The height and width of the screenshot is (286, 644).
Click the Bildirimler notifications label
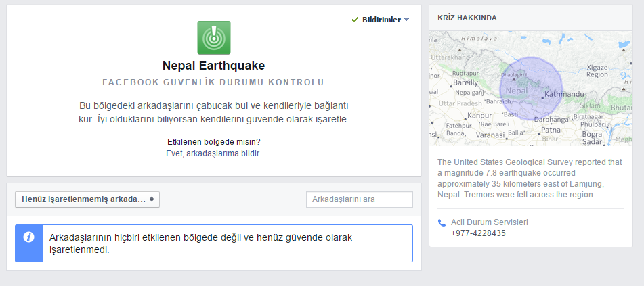381,20
